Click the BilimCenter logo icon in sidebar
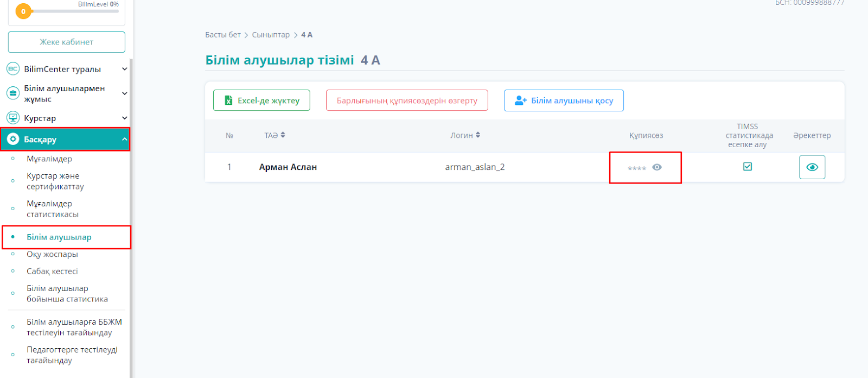 click(x=13, y=69)
